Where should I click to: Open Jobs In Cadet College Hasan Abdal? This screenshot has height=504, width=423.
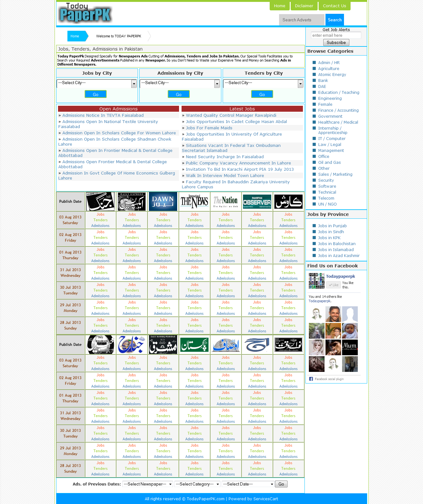point(236,122)
